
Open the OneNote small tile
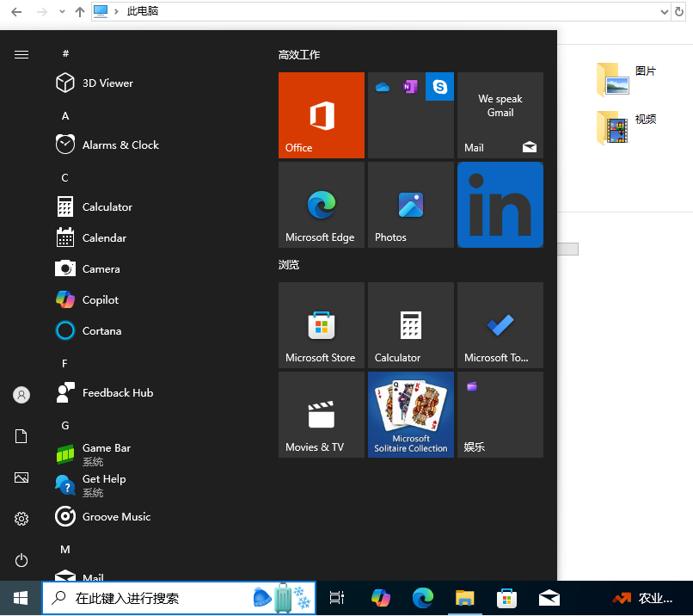click(x=411, y=87)
